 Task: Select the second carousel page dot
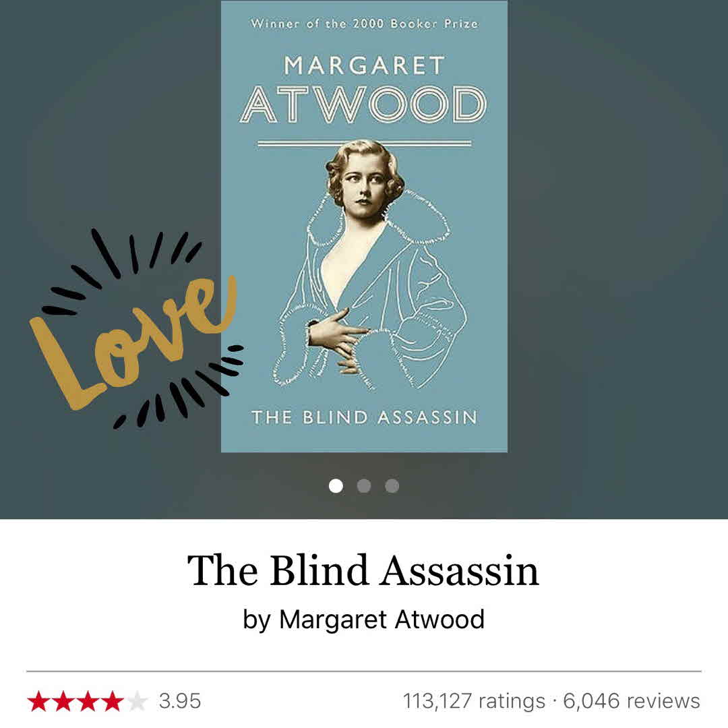tap(364, 485)
